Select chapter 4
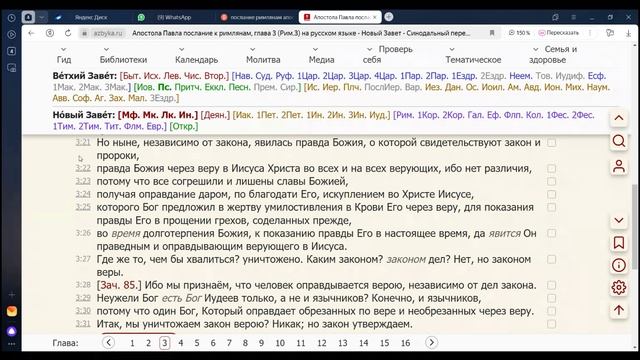The width and height of the screenshot is (640, 360). point(180,343)
